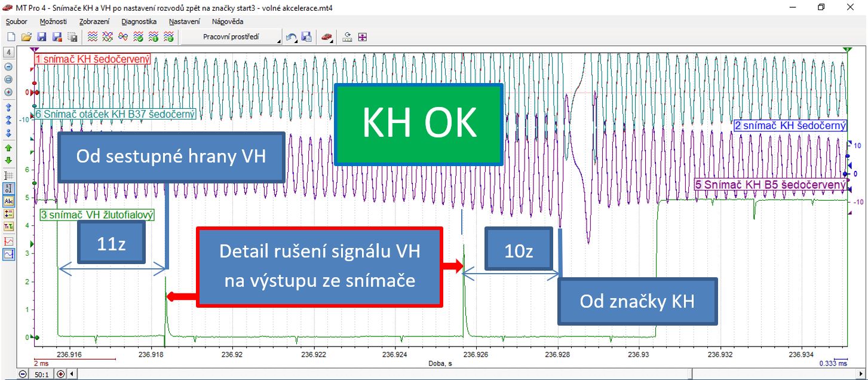Click the horizontal scrollbar left arrow
The image size is (868, 380).
[73, 374]
